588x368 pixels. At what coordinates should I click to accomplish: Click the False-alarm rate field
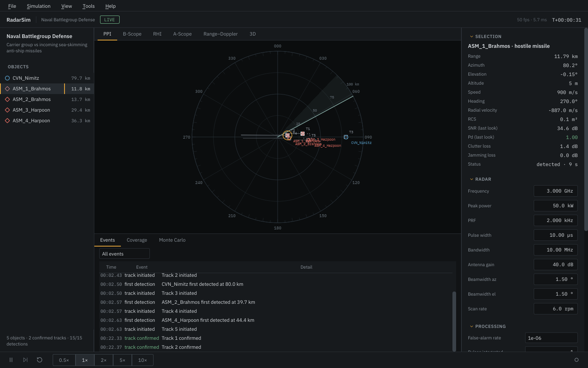pos(551,338)
